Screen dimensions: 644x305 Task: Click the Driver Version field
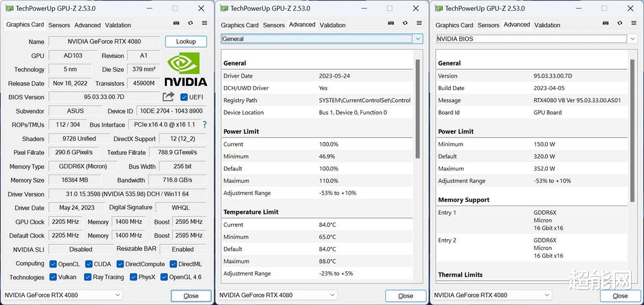[x=127, y=194]
